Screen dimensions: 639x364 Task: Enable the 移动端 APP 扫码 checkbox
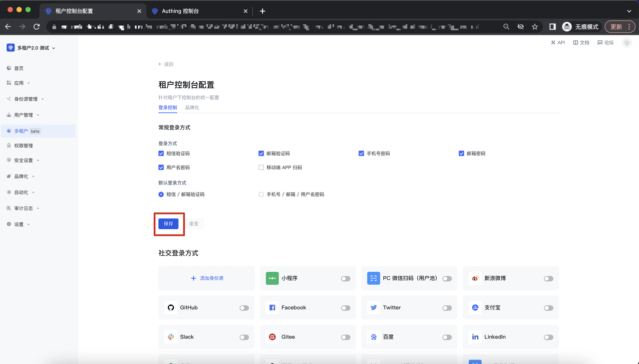pyautogui.click(x=261, y=168)
